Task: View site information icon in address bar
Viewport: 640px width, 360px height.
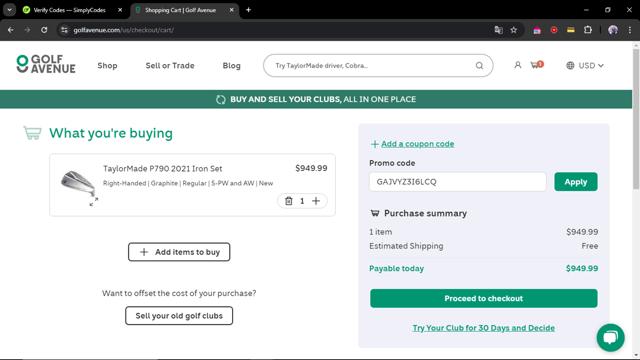Action: [x=64, y=30]
